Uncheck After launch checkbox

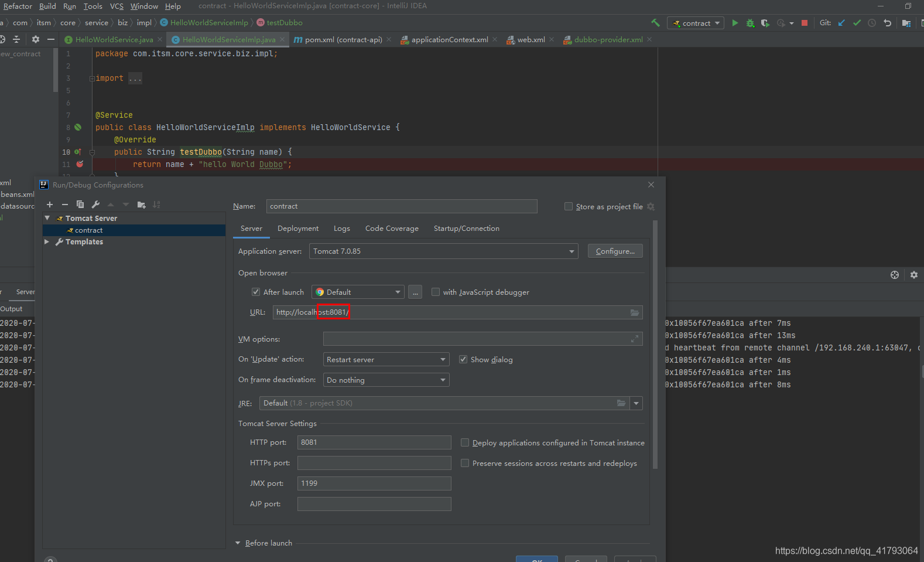(256, 292)
